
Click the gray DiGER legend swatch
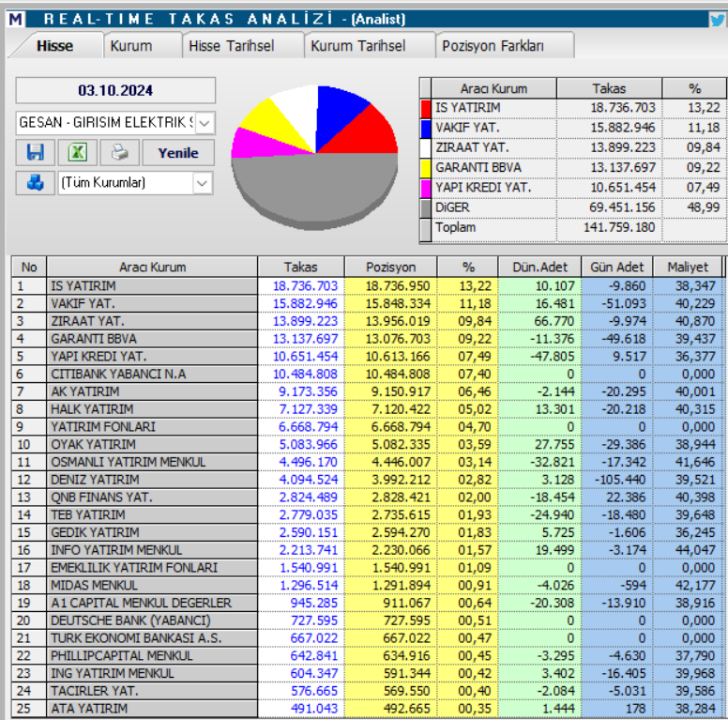[x=426, y=208]
